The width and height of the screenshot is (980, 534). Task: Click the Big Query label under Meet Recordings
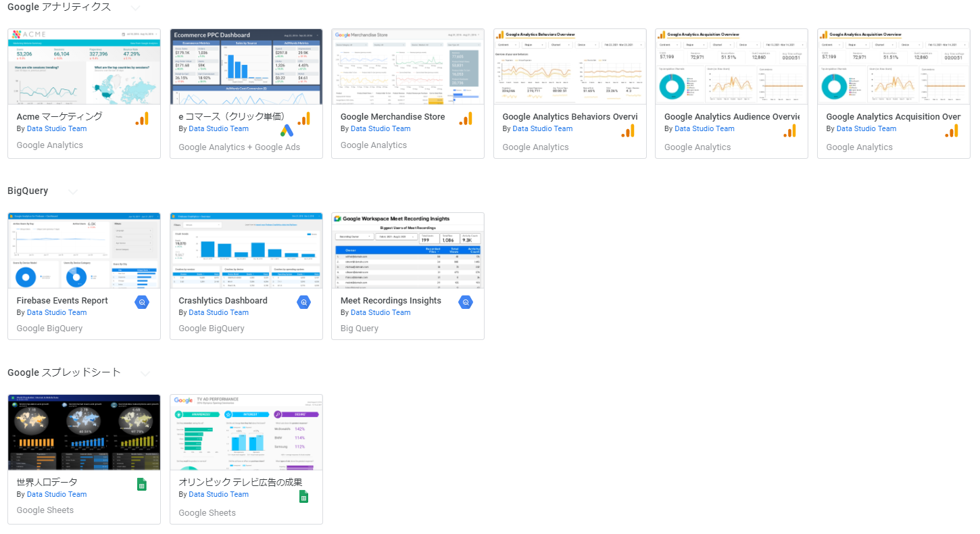click(360, 329)
